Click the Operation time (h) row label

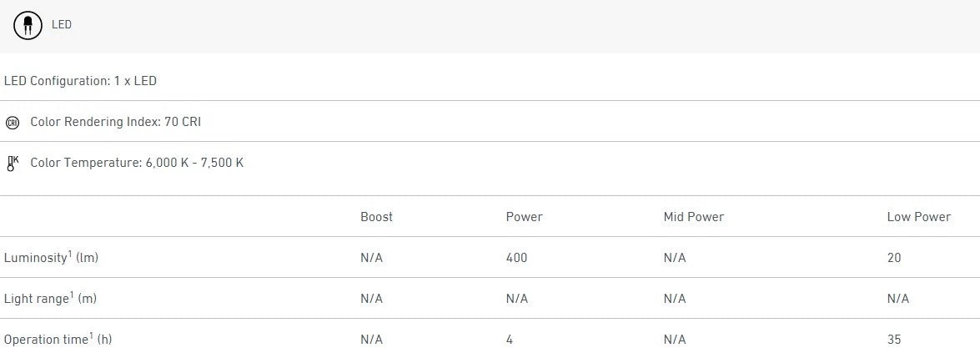click(x=58, y=340)
